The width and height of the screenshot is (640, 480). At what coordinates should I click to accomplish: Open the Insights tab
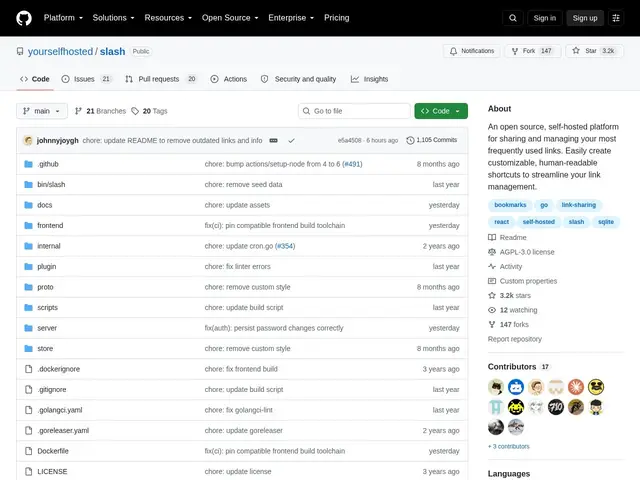pos(369,79)
